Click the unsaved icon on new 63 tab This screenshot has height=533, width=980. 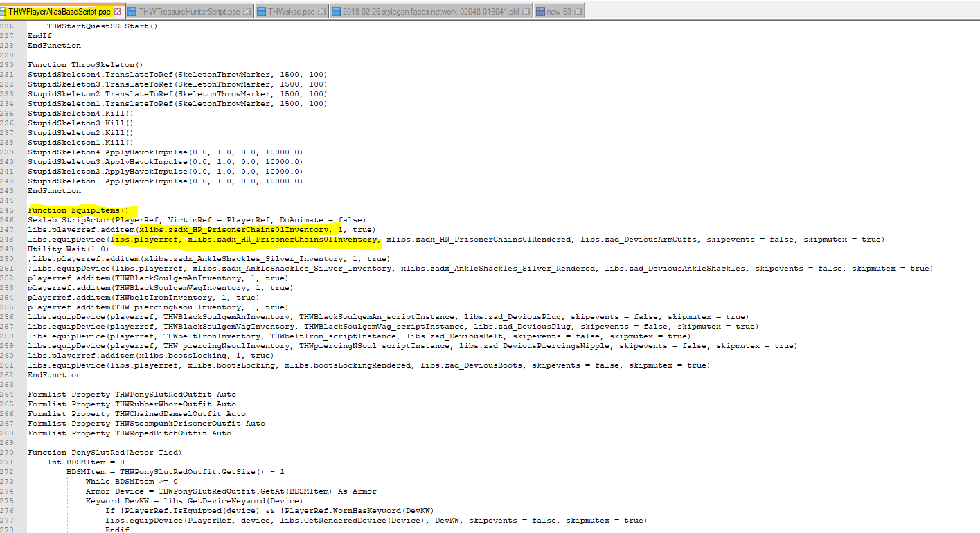(540, 12)
